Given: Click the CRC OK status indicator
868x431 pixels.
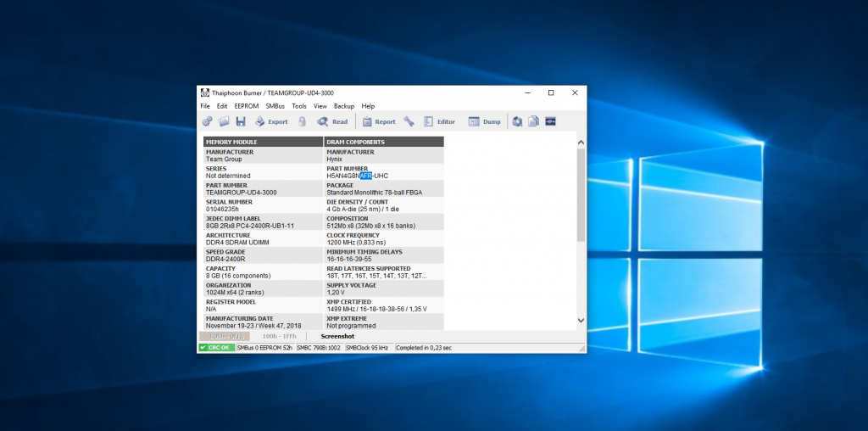Looking at the screenshot, I should coord(217,348).
